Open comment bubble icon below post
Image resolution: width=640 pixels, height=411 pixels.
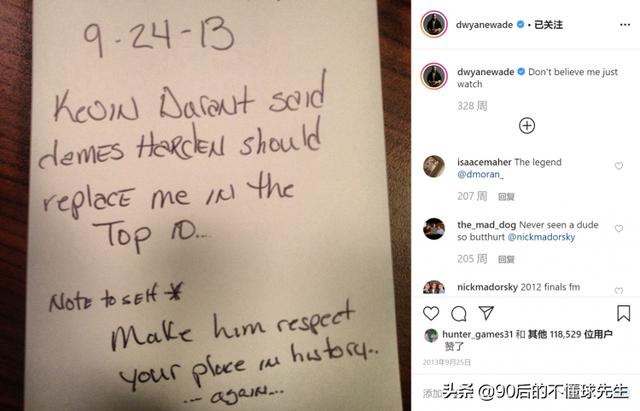click(459, 313)
